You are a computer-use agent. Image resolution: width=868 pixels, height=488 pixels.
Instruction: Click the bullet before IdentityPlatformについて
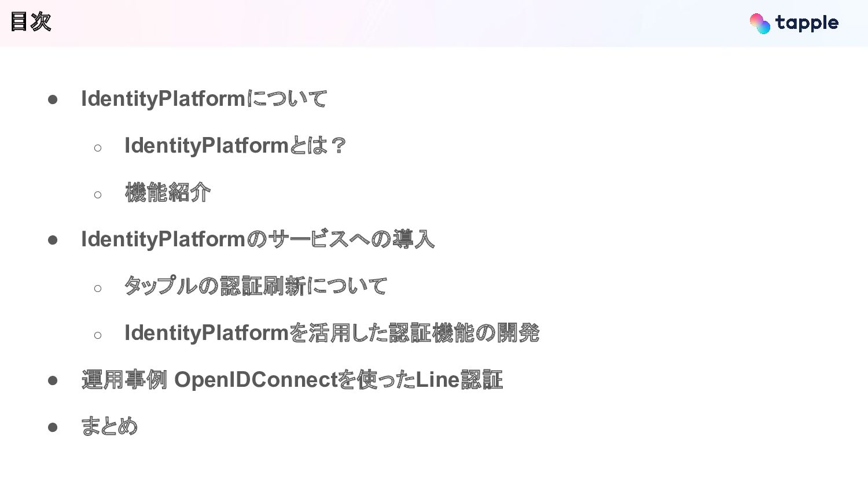coord(53,100)
